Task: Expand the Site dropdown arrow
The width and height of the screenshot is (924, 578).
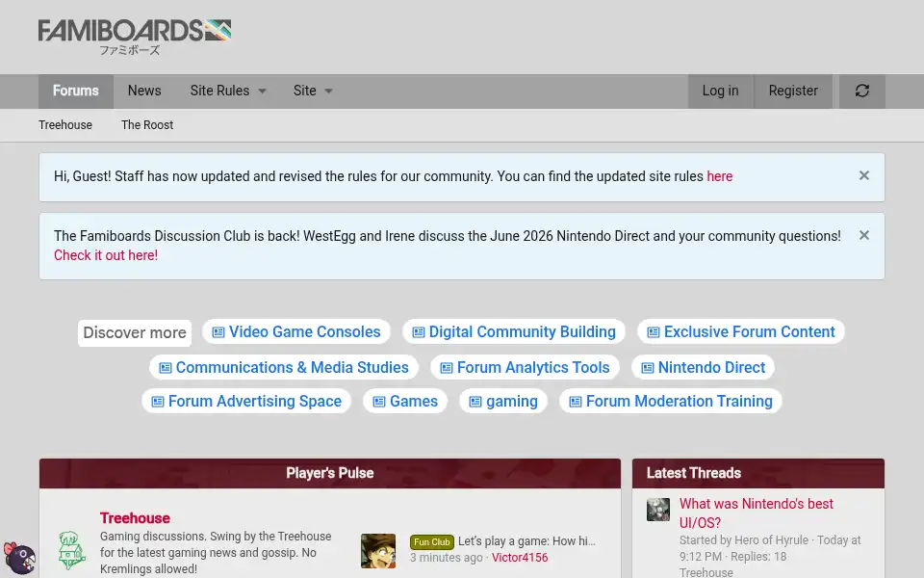Action: tap(329, 92)
